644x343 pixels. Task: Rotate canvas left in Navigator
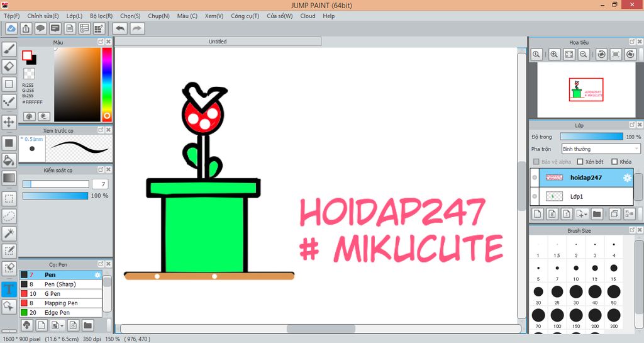pyautogui.click(x=601, y=54)
